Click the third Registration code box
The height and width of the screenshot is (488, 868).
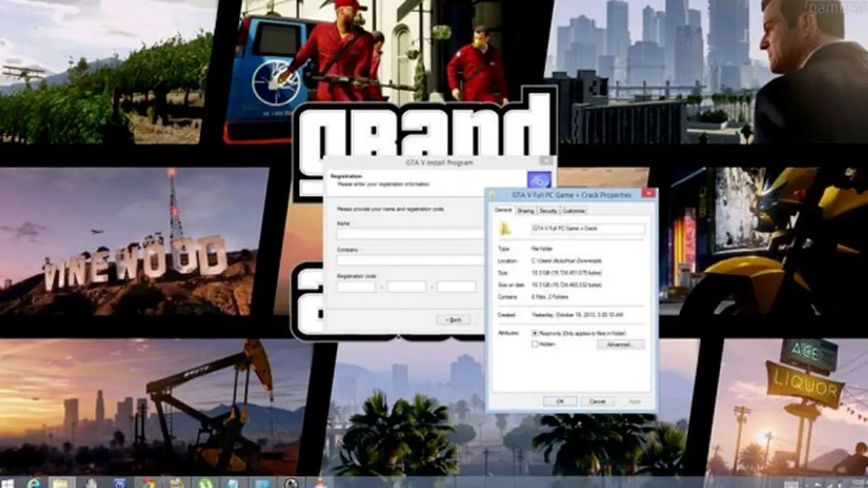tap(456, 287)
